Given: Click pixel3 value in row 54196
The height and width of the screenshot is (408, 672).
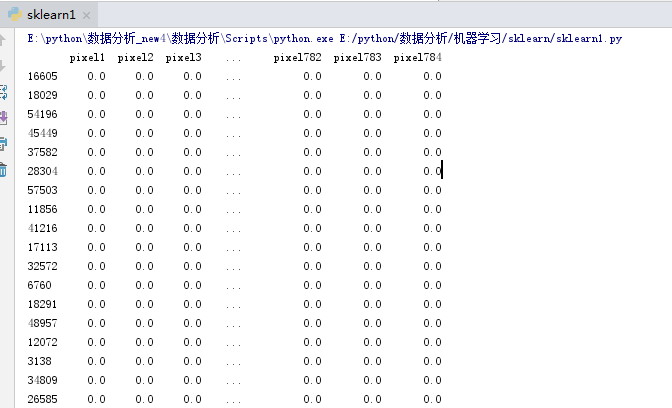Looking at the screenshot, I should point(192,114).
